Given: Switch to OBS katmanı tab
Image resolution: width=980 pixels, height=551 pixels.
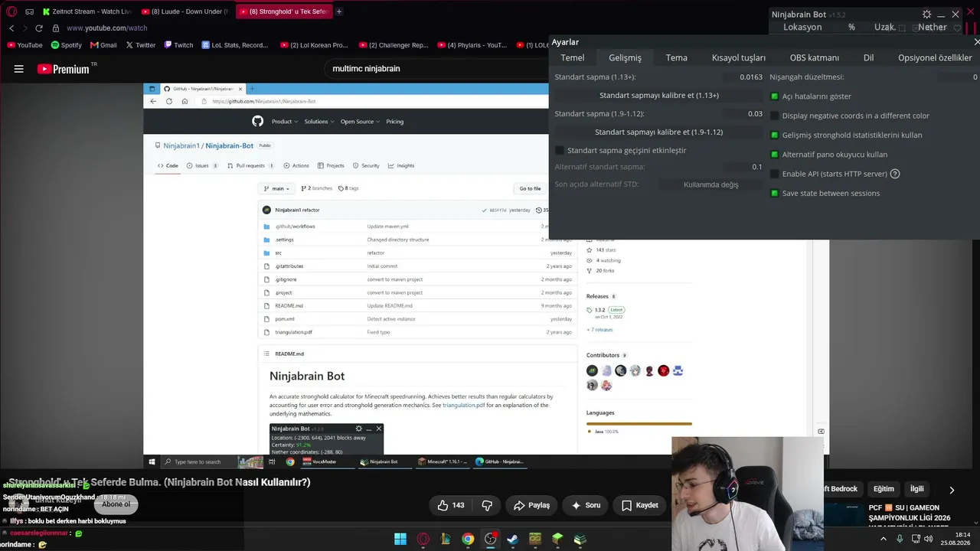Looking at the screenshot, I should 815,58.
